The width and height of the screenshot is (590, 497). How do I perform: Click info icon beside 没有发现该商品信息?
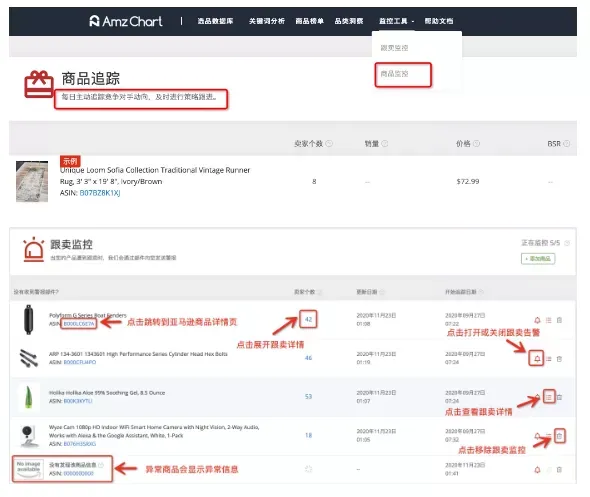pos(101,465)
